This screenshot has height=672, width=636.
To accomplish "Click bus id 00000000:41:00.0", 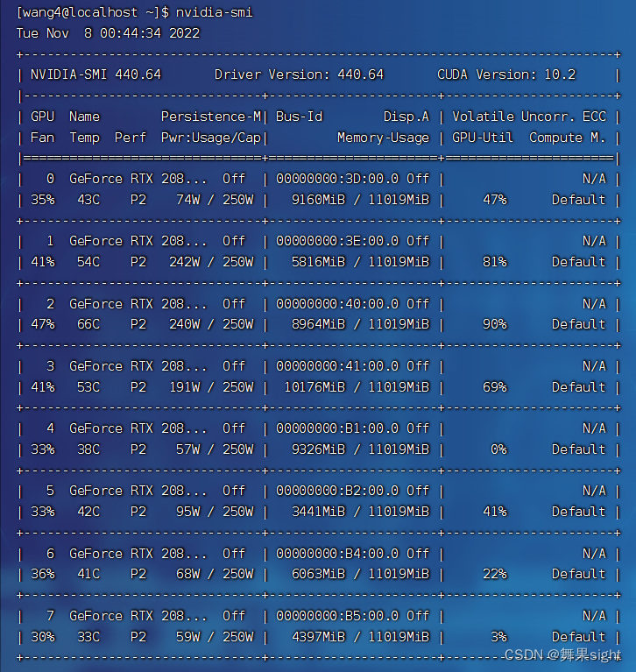I will click(x=337, y=366).
